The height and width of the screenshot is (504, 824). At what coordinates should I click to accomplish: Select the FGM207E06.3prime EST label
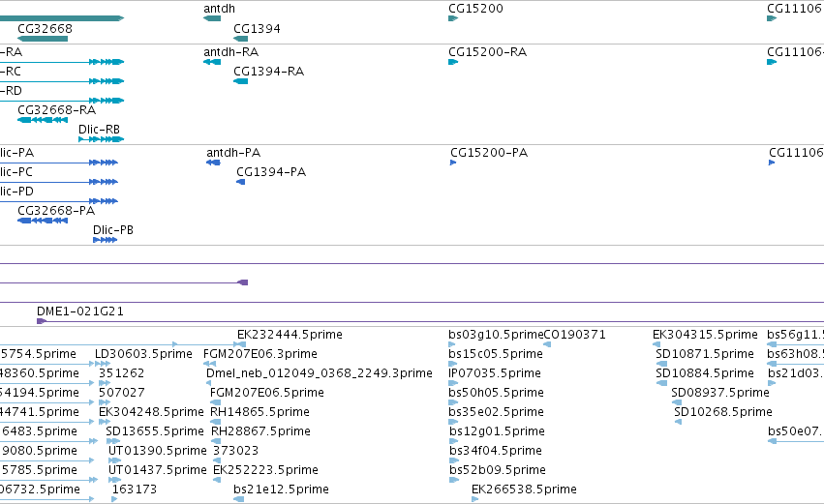(260, 354)
